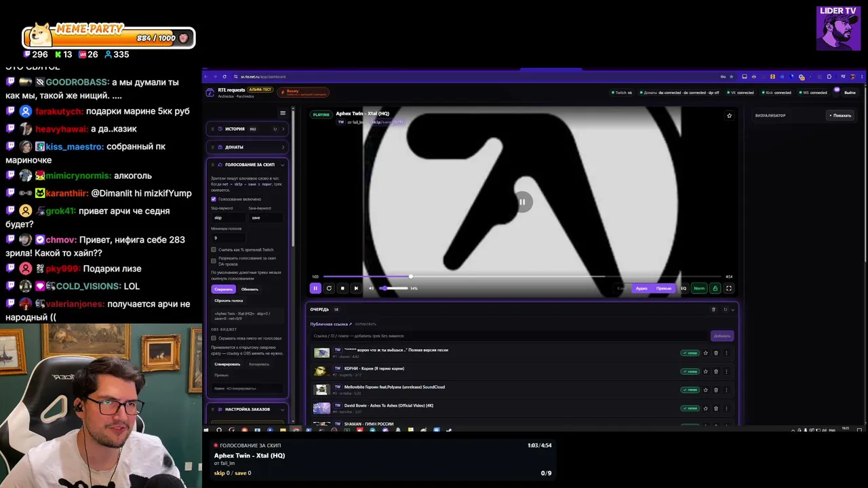
Task: Favorite the playing track with the star
Action: pyautogui.click(x=730, y=115)
